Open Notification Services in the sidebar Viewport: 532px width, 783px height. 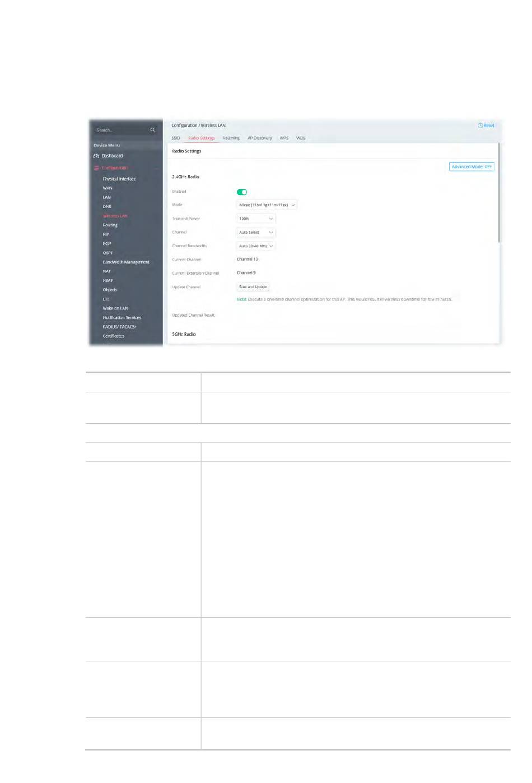pyautogui.click(x=122, y=318)
